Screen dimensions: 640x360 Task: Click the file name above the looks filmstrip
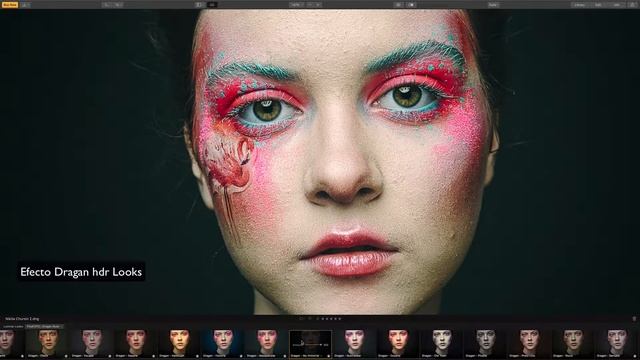pyautogui.click(x=22, y=319)
